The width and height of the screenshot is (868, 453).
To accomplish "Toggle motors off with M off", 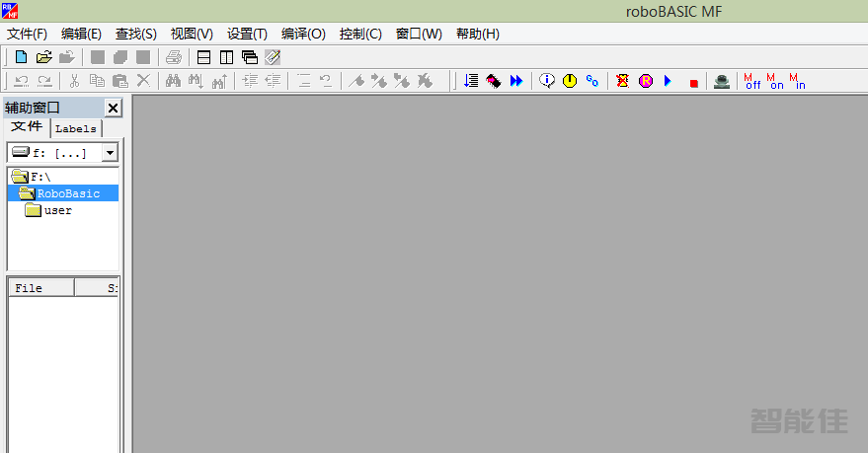I will [752, 81].
